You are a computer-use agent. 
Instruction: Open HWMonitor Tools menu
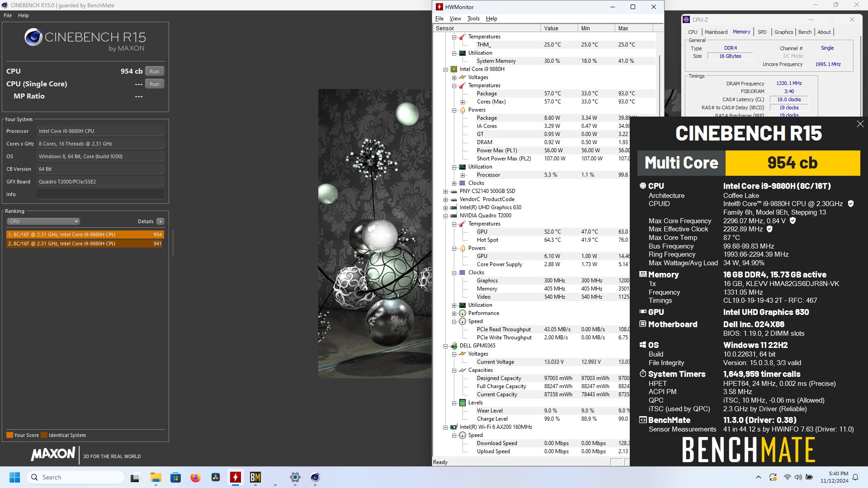tap(473, 19)
